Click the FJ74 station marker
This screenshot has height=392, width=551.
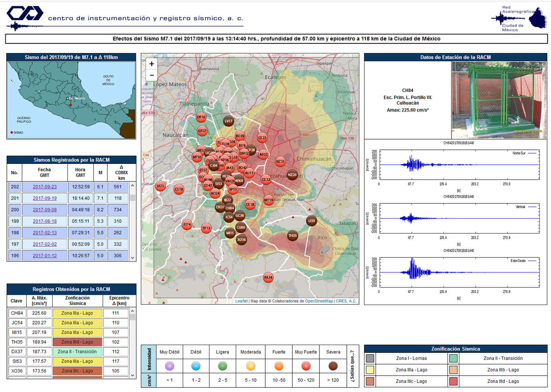click(x=187, y=225)
